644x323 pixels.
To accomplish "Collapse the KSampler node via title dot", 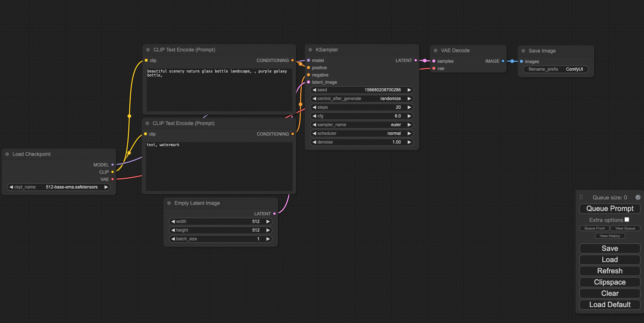I will [x=310, y=50].
